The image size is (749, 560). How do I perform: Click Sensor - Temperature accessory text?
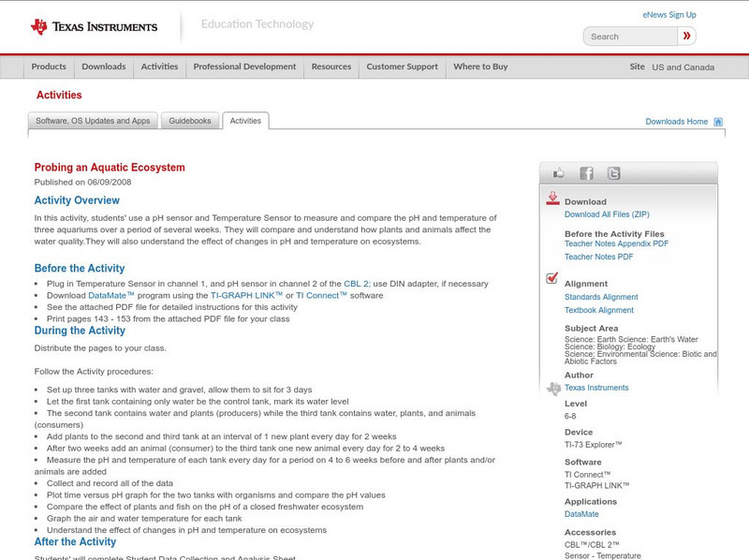[603, 555]
